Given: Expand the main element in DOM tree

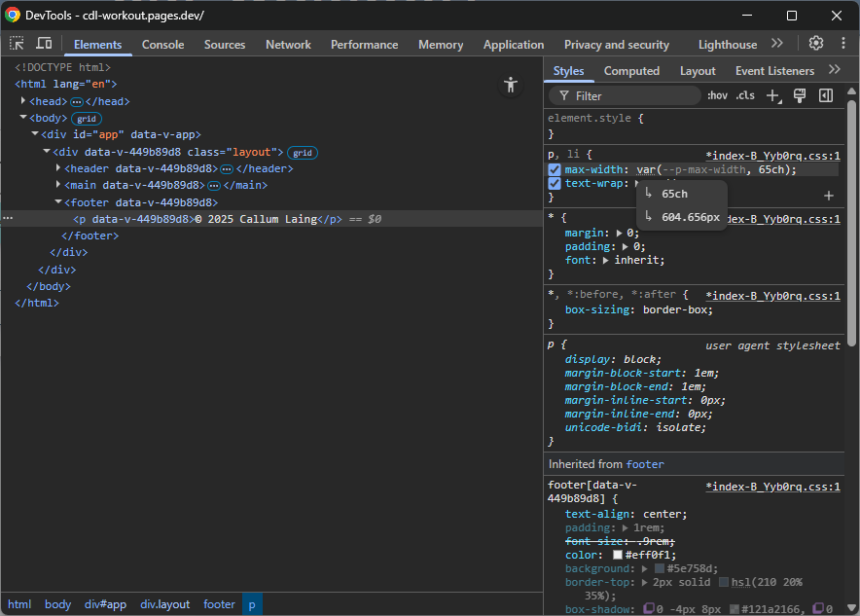Looking at the screenshot, I should click(58, 185).
